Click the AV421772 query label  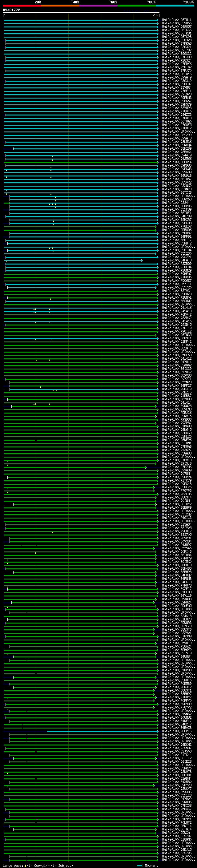click(11, 10)
